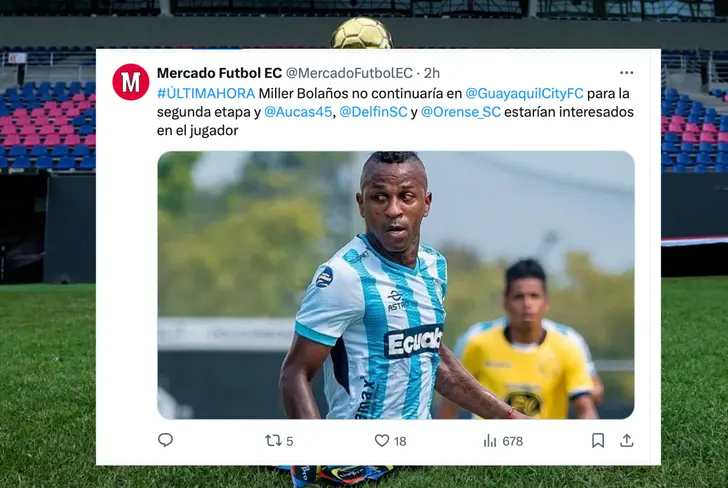The height and width of the screenshot is (488, 728).
Task: Open the view analytics bar chart icon
Action: tap(490, 441)
